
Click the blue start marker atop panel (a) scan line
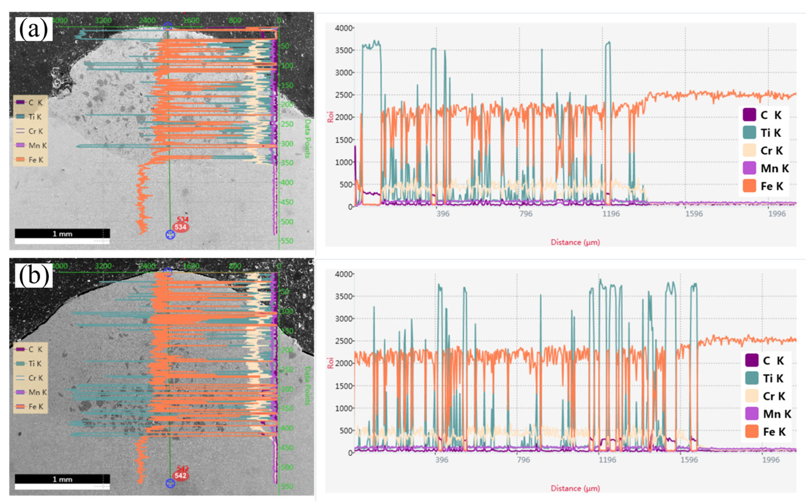168,26
